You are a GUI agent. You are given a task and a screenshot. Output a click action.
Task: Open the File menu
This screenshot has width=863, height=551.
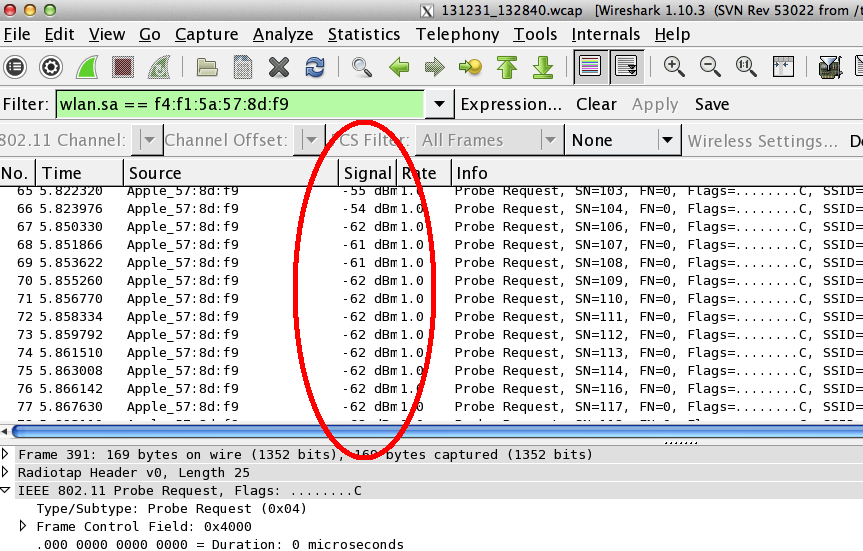(17, 35)
